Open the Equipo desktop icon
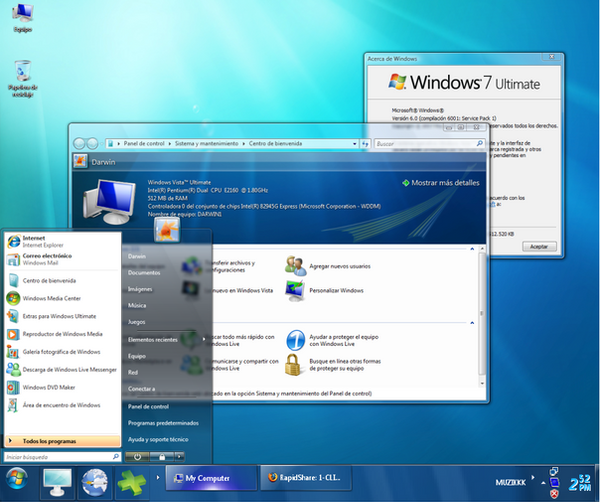Viewport: 600px width, 502px height. coord(23,17)
